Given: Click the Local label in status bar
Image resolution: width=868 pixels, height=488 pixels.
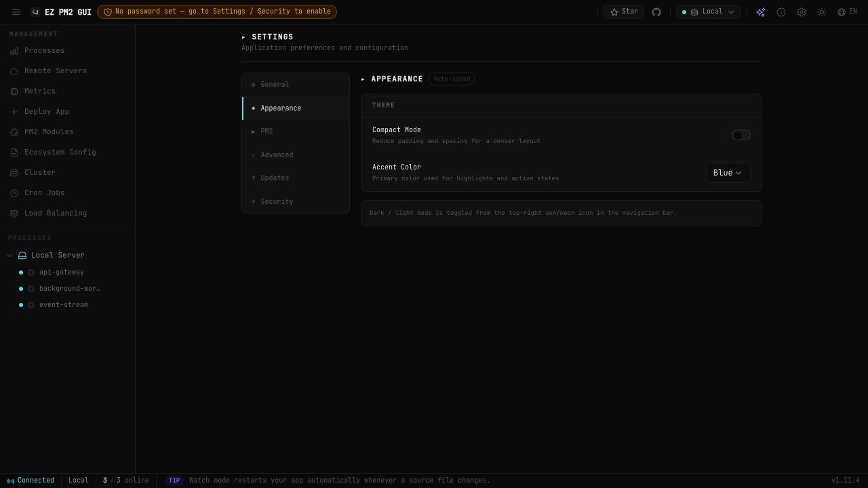Looking at the screenshot, I should 79,481.
